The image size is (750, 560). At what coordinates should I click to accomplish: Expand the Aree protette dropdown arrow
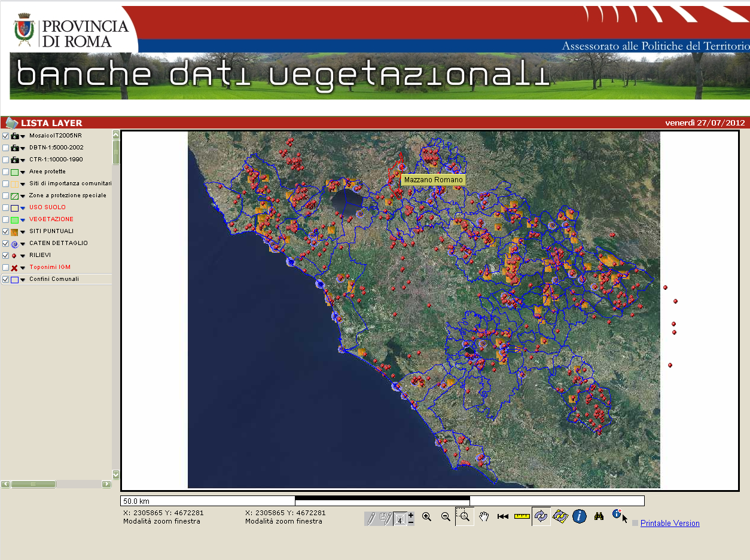point(23,173)
